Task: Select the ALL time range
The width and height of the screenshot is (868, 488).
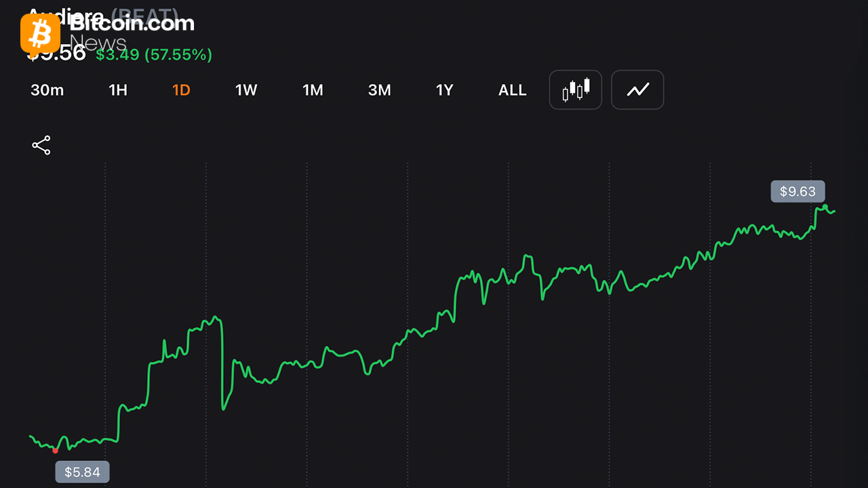Action: (513, 90)
